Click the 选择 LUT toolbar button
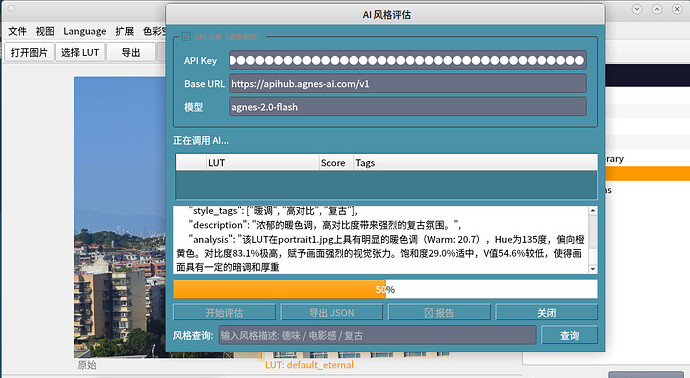 click(x=80, y=52)
